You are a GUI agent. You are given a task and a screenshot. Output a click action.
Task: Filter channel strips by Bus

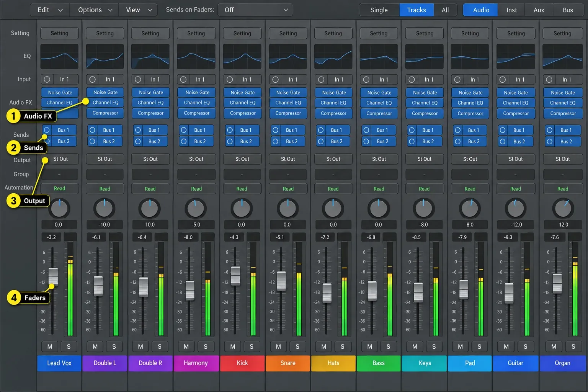point(568,10)
